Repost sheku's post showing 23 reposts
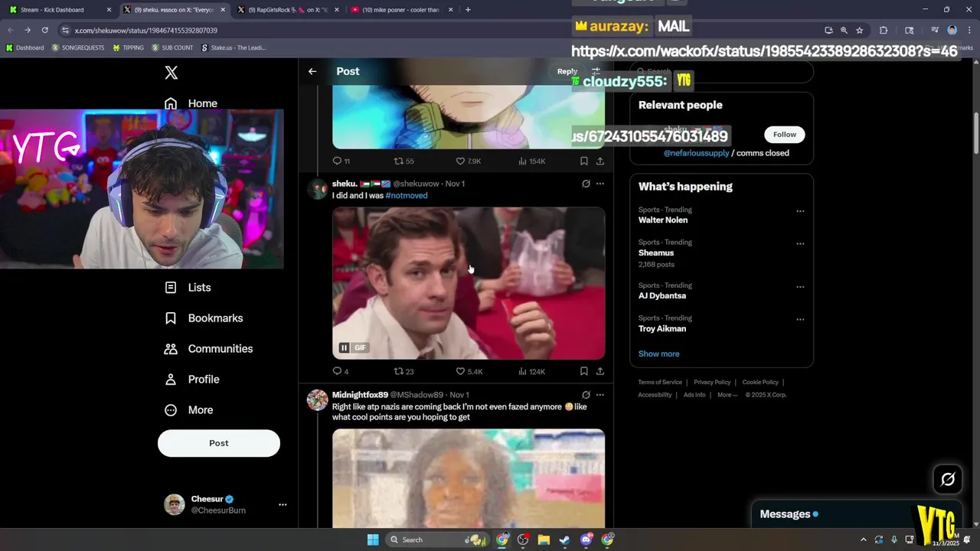 (x=403, y=371)
